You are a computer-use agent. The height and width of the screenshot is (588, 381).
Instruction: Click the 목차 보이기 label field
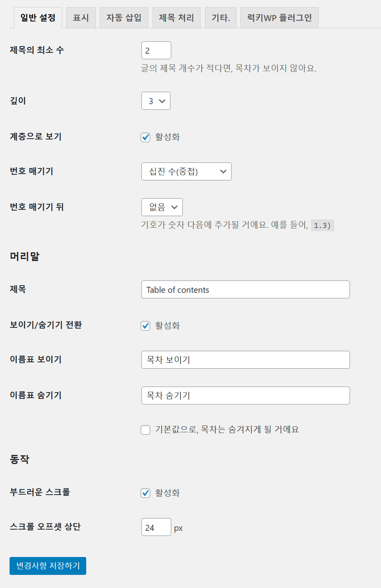(246, 360)
